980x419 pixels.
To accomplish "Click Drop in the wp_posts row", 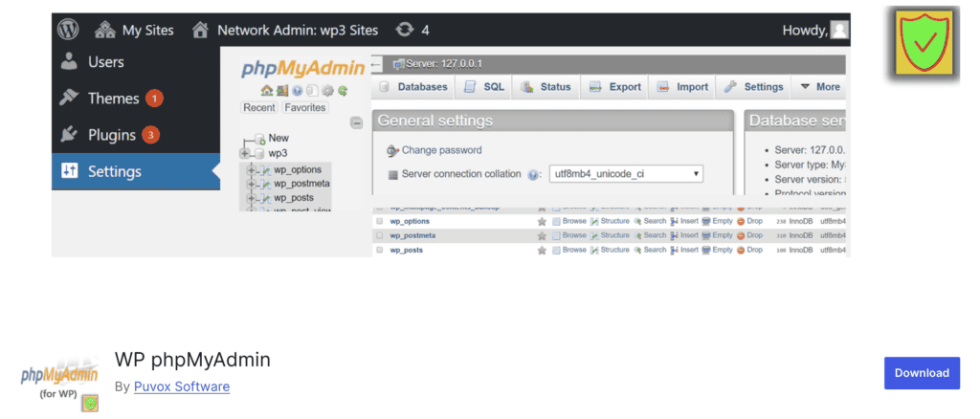I will pos(750,250).
